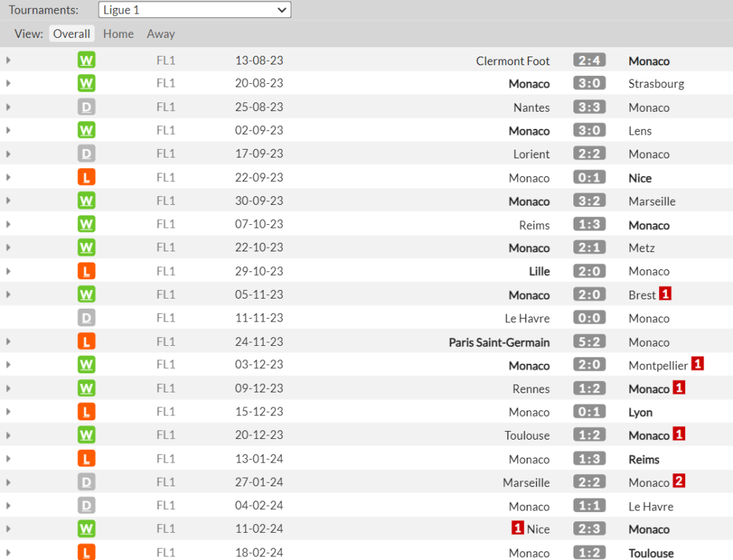The width and height of the screenshot is (733, 560).
Task: Click the W icon for 03-12-23 match
Action: [x=87, y=365]
